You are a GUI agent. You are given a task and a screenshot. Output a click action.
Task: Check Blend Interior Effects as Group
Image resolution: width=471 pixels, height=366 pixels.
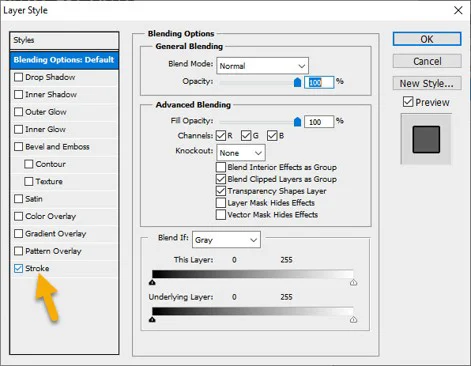[x=221, y=167]
